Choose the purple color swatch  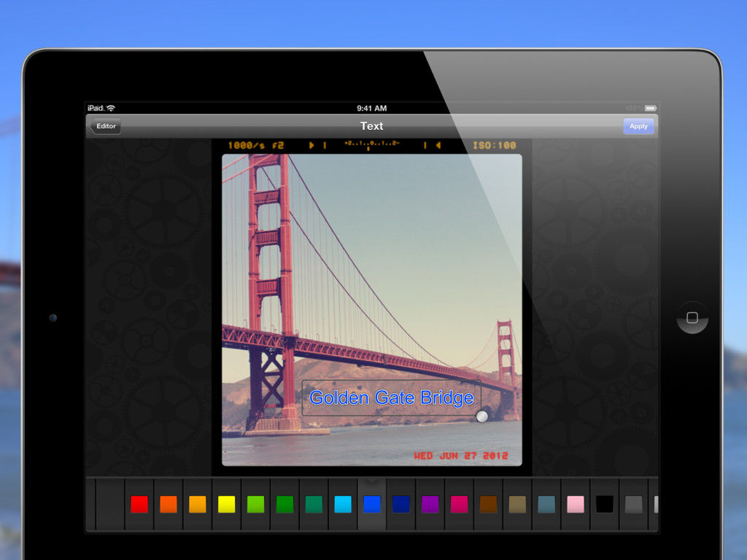click(430, 505)
